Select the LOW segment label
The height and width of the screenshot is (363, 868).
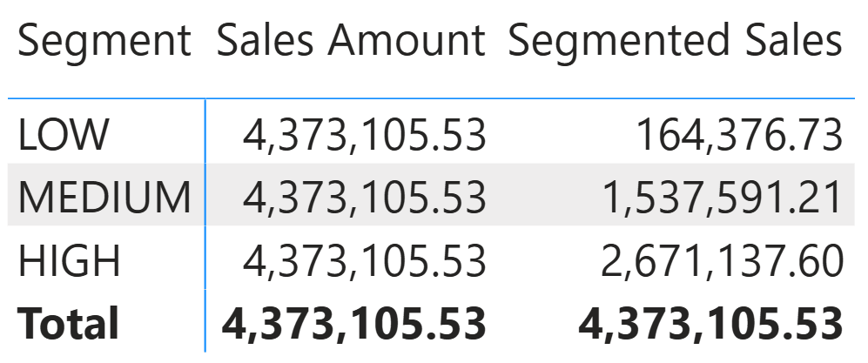pos(64,136)
